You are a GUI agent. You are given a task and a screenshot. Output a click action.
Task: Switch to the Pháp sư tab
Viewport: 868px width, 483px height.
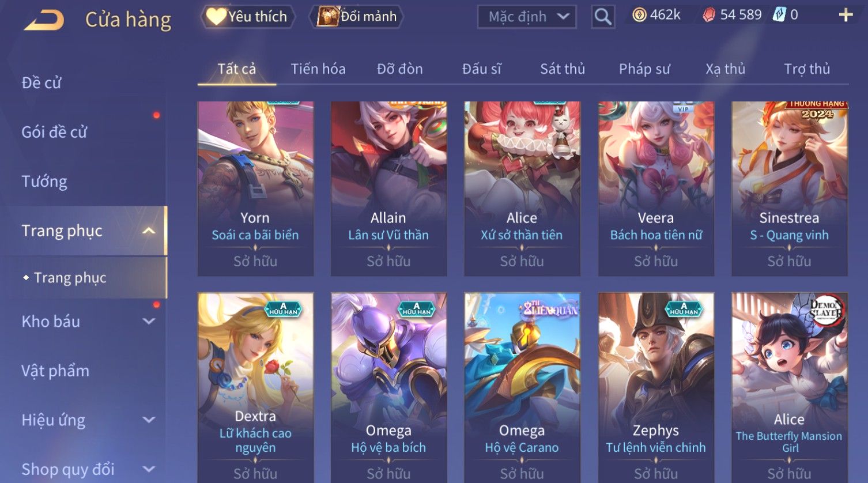click(x=644, y=69)
